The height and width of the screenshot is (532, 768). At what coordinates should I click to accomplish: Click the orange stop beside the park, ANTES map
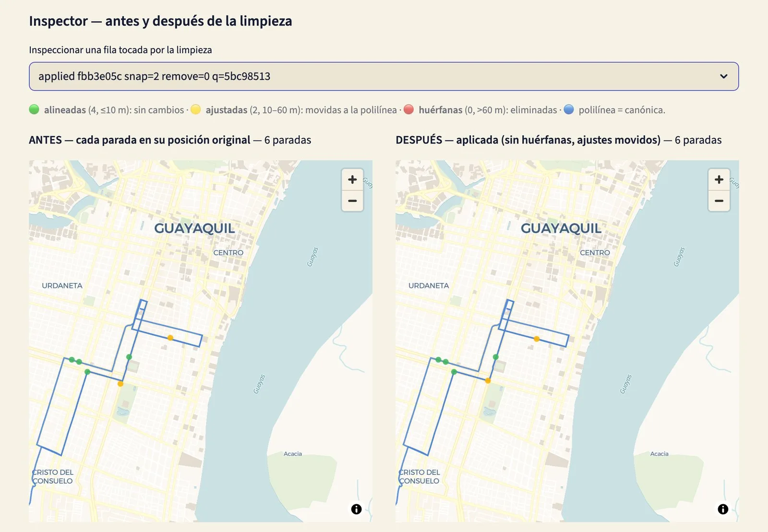coord(120,384)
